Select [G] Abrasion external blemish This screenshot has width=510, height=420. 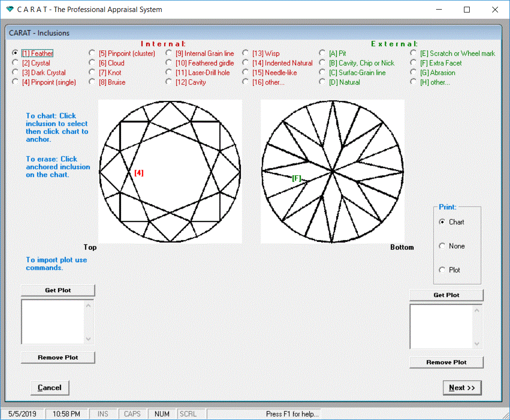[x=414, y=72]
